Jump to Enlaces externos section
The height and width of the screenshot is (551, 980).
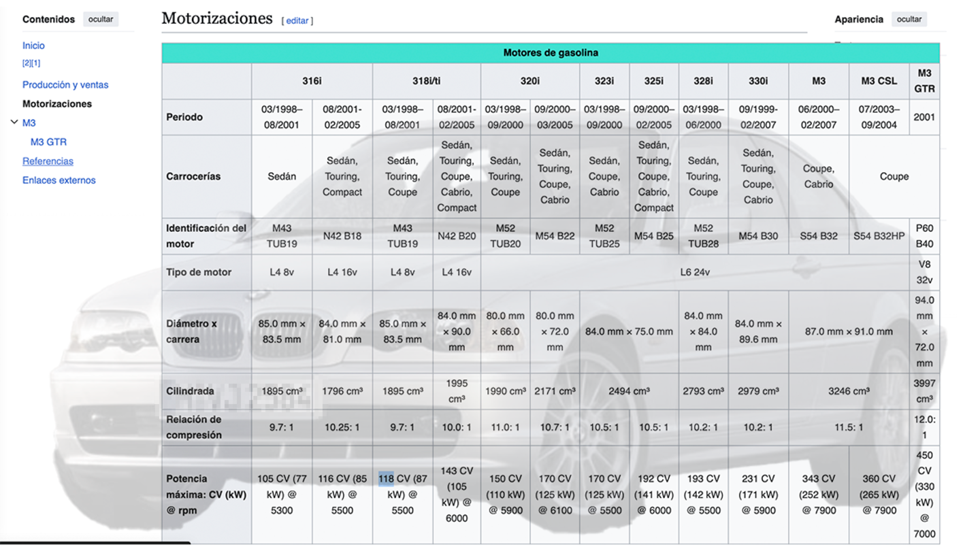[x=59, y=180]
